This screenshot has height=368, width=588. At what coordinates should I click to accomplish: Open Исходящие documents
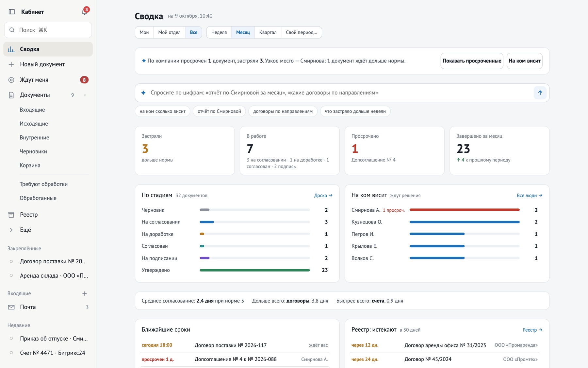pos(34,124)
